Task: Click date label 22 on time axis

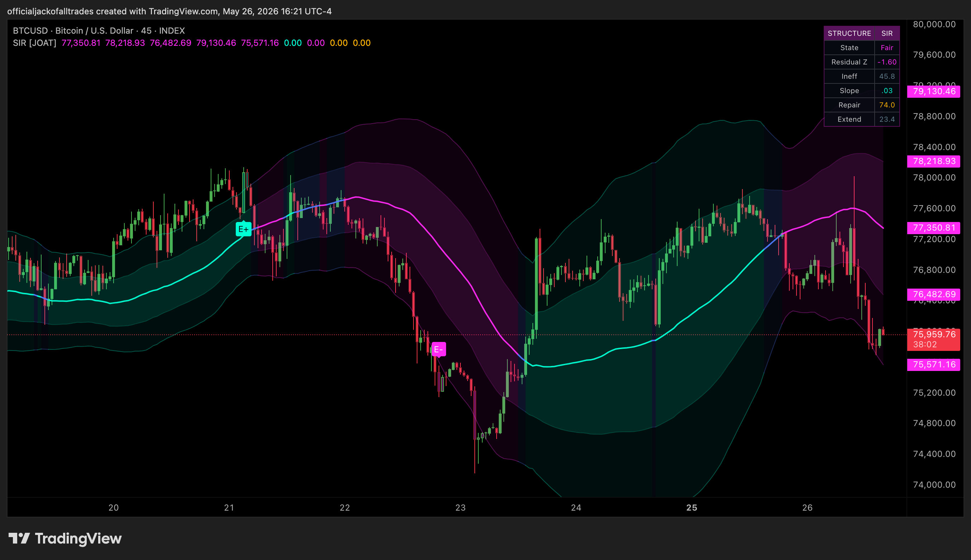Action: pyautogui.click(x=345, y=508)
